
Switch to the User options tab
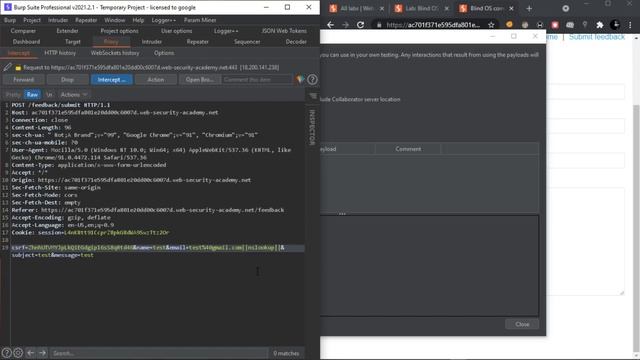(176, 31)
